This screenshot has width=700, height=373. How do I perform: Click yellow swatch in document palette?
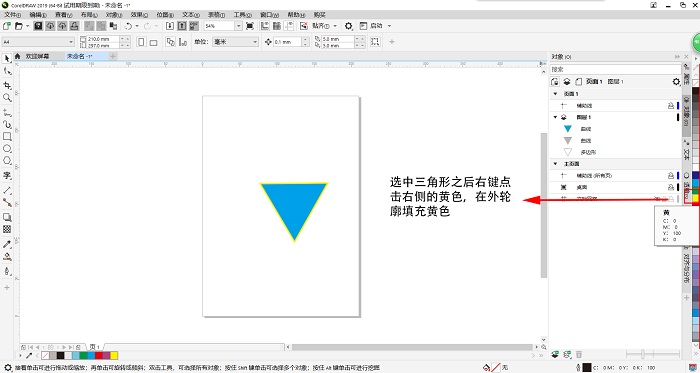(x=114, y=356)
